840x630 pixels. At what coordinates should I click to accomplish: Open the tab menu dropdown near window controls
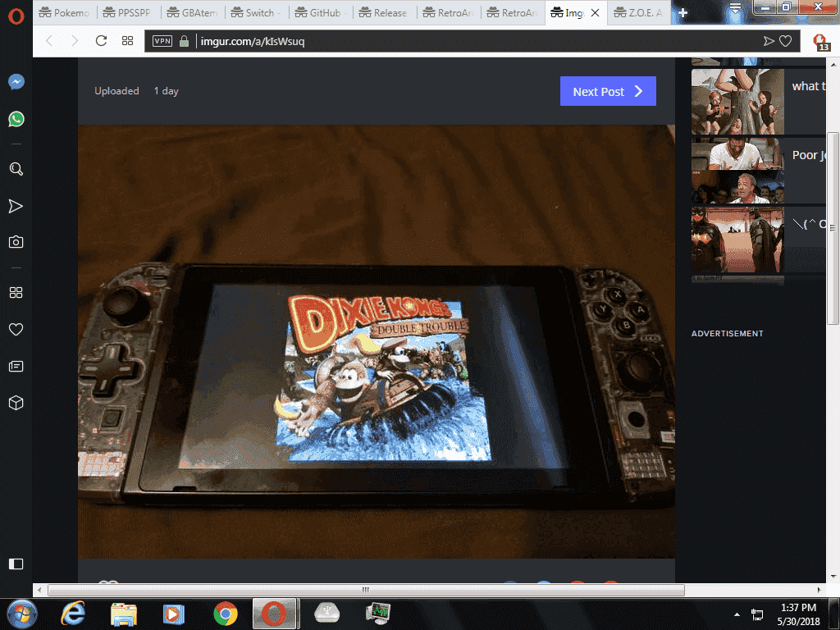pos(735,8)
